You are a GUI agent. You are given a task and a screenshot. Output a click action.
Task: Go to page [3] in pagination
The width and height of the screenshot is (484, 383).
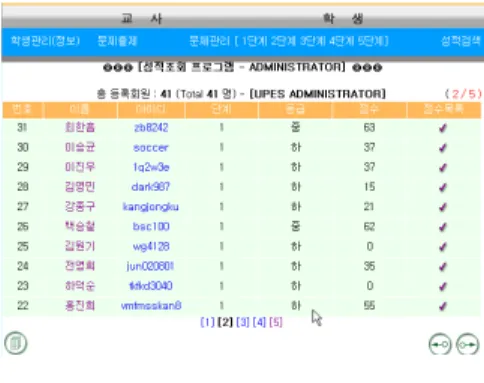pyautogui.click(x=243, y=322)
